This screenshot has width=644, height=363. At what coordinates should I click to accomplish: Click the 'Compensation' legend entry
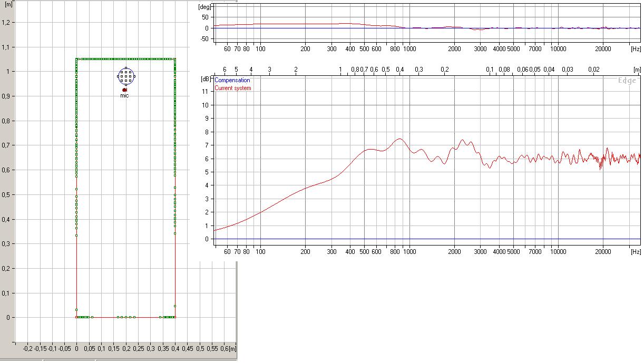[x=232, y=81]
